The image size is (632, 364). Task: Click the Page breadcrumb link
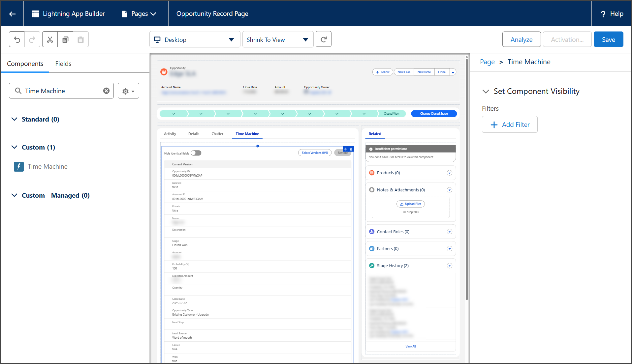click(x=487, y=62)
